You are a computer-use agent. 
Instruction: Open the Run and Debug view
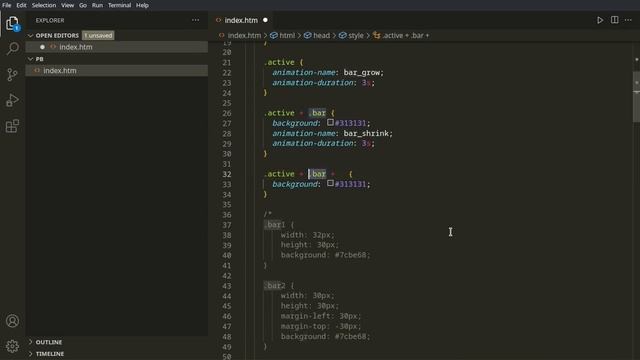(x=12, y=100)
